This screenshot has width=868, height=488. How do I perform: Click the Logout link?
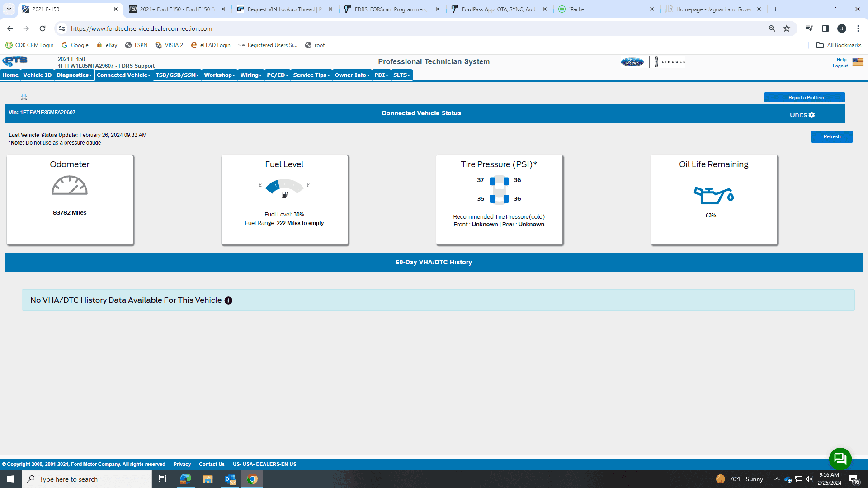point(840,66)
